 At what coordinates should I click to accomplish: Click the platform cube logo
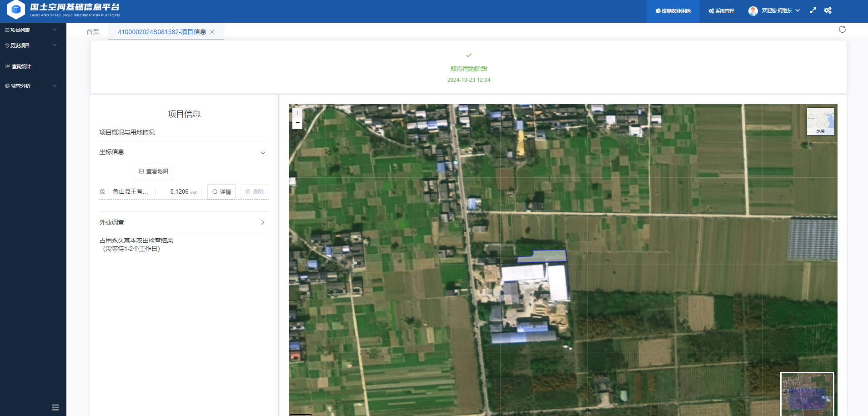[16, 10]
